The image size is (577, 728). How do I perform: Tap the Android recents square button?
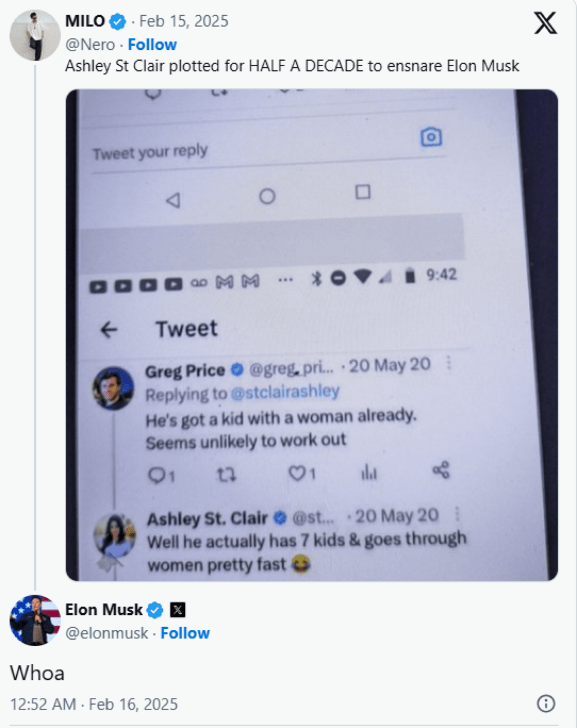click(362, 192)
